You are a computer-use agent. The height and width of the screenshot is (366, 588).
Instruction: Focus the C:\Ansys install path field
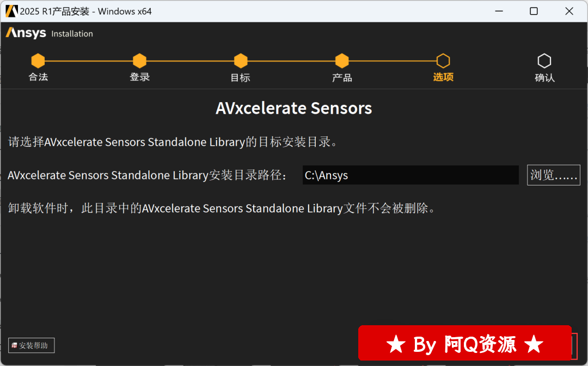[x=411, y=175]
